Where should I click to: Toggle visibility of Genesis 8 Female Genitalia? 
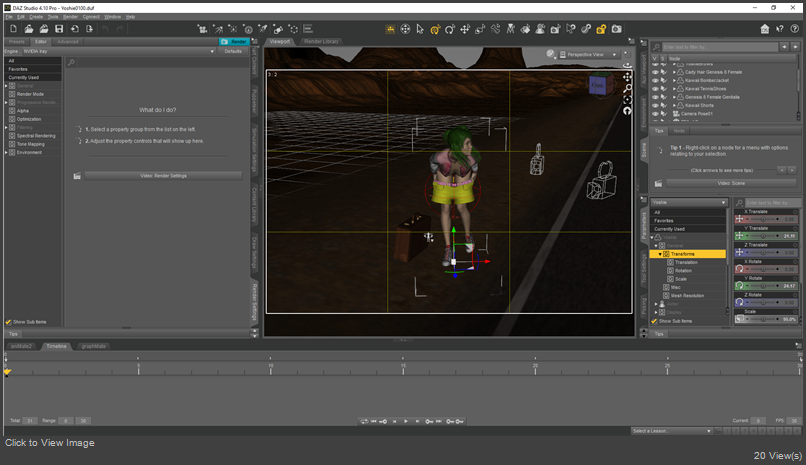655,97
